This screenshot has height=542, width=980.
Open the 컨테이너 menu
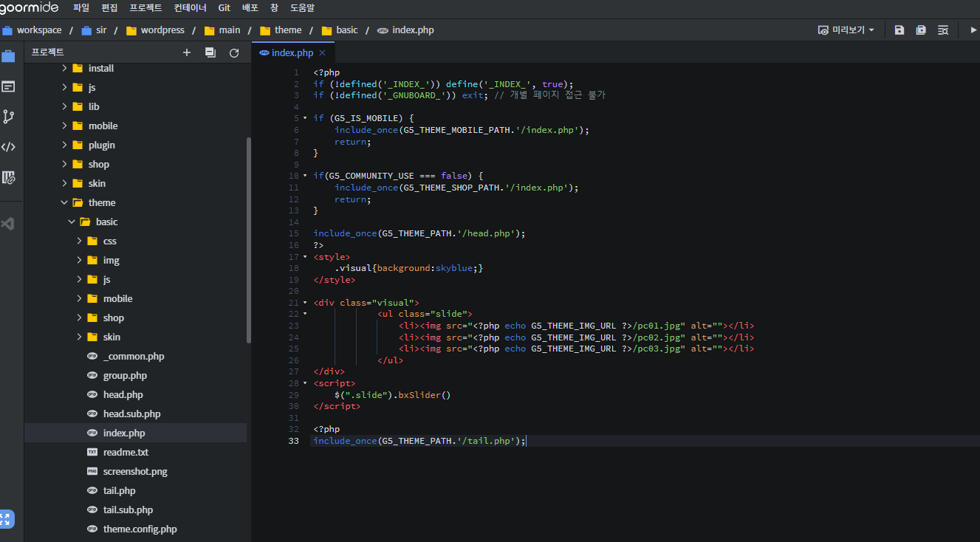(191, 8)
